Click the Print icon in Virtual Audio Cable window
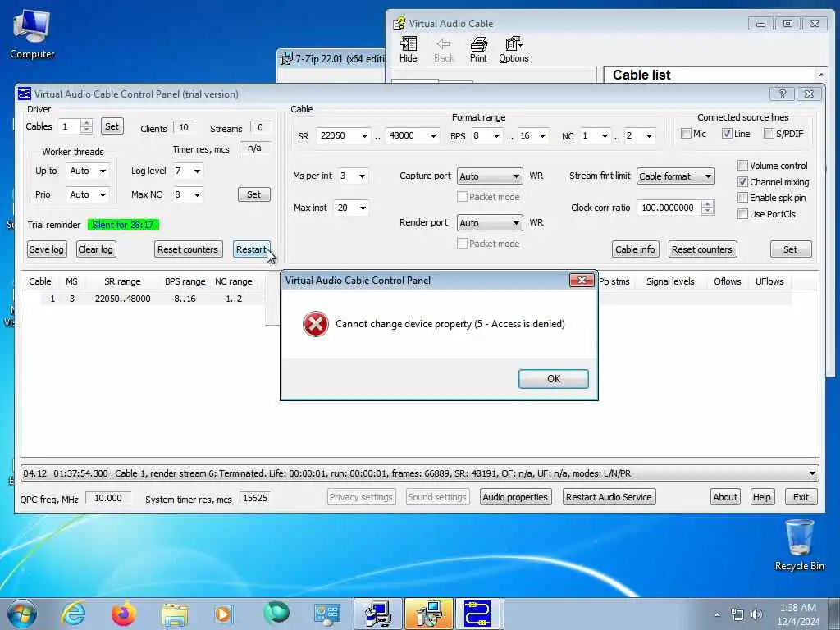The image size is (840, 630). 478,49
